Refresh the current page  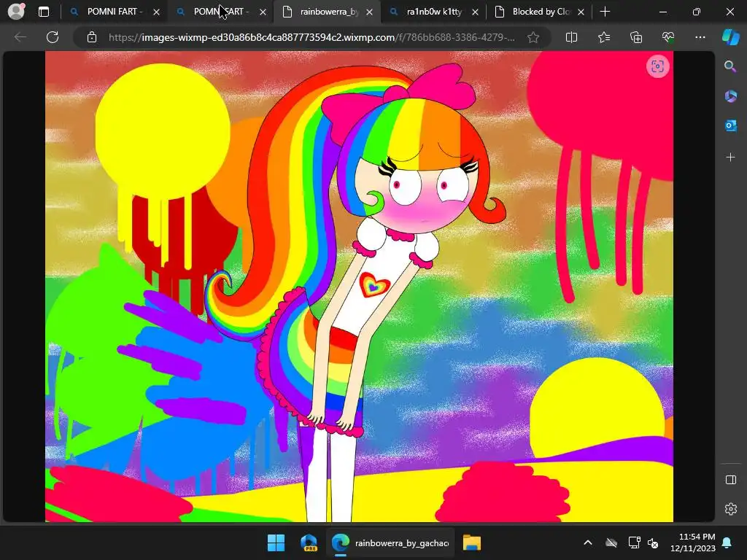coord(53,37)
